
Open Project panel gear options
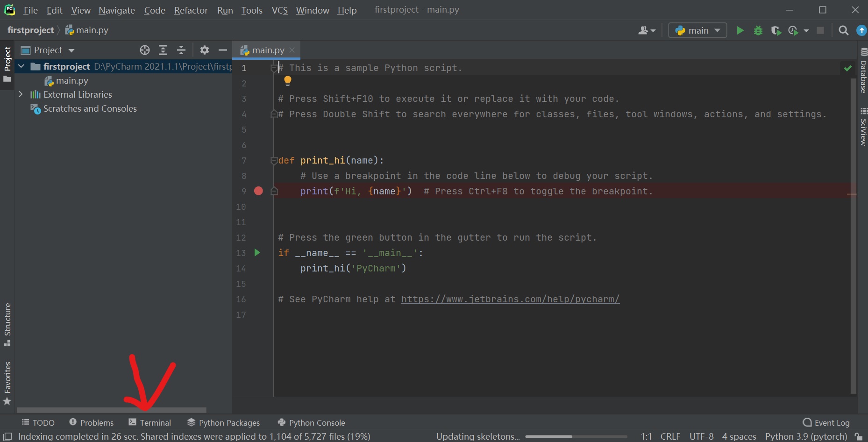coord(205,50)
